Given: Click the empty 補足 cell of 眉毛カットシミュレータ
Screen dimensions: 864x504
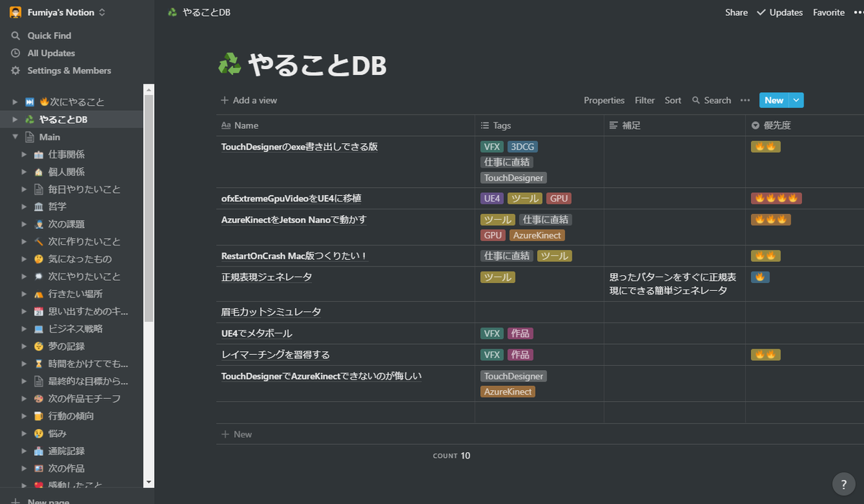Looking at the screenshot, I should (674, 312).
